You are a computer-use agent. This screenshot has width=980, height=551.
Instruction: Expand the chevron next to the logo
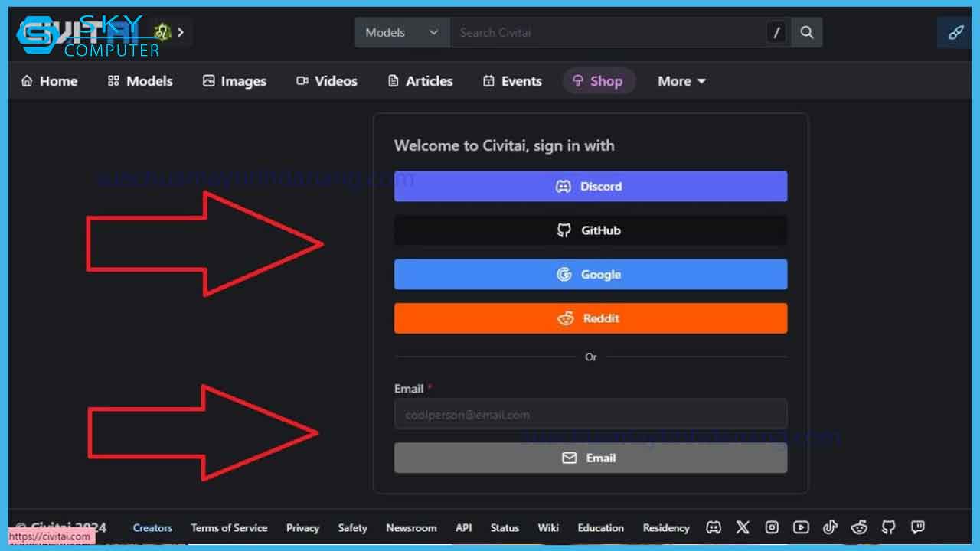[181, 32]
